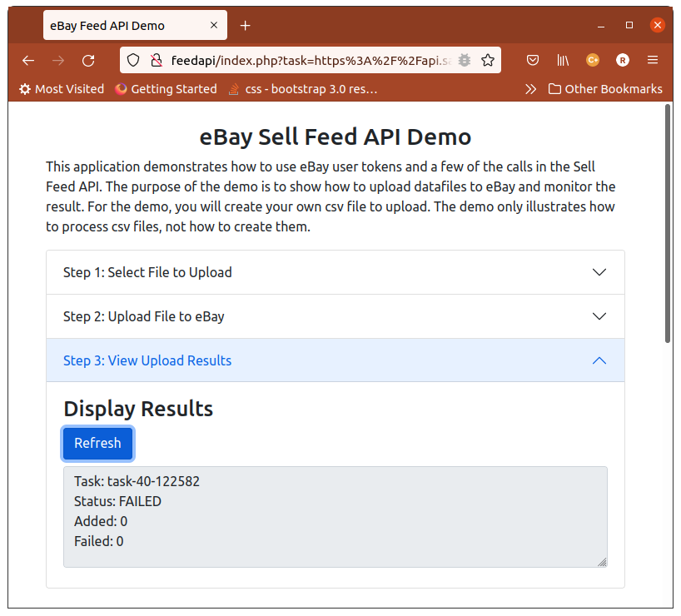
Task: Open the css - bootstrap 3.0 bookmark
Action: [x=303, y=89]
